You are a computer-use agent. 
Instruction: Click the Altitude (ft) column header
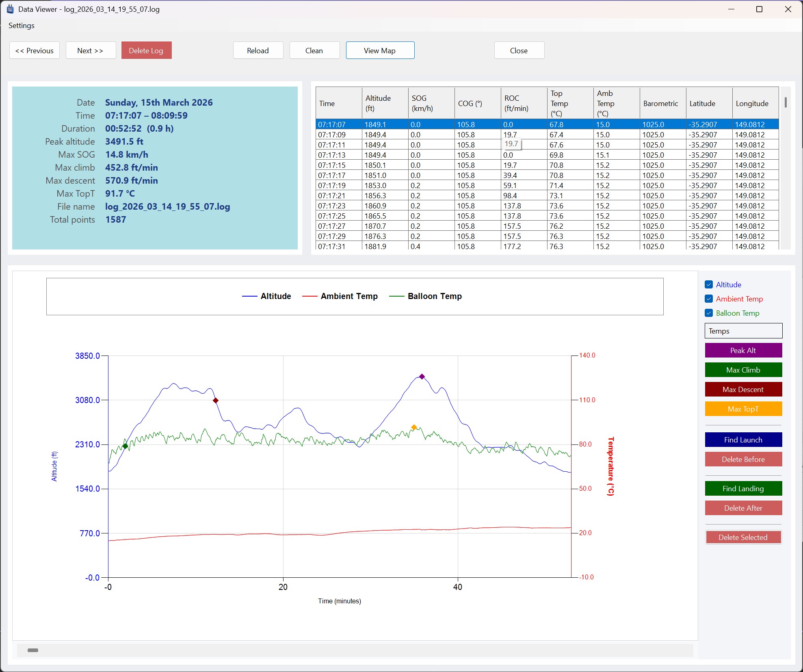coord(385,103)
